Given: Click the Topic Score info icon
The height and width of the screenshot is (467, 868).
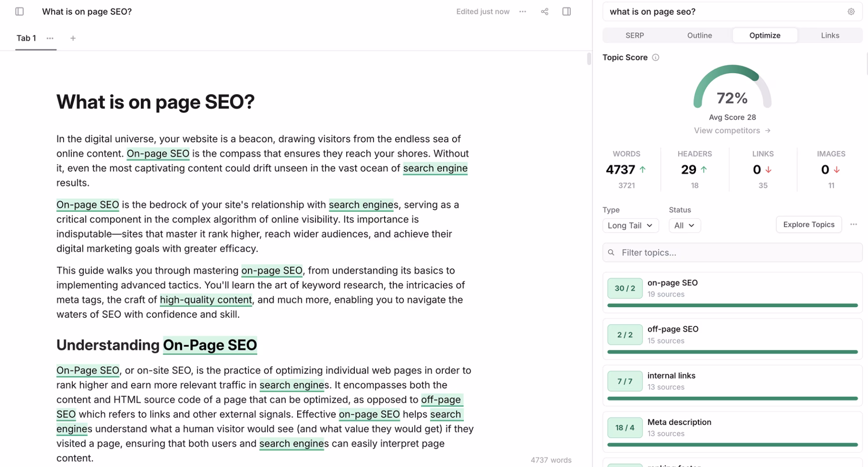Looking at the screenshot, I should [656, 57].
